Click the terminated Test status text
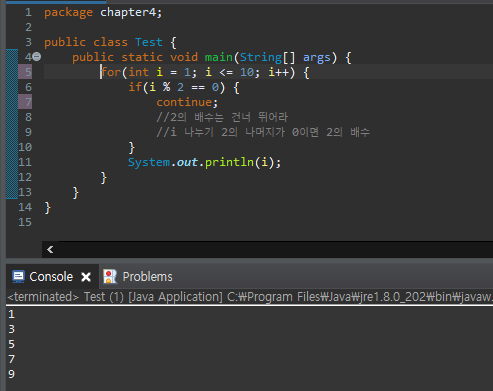 (249, 297)
